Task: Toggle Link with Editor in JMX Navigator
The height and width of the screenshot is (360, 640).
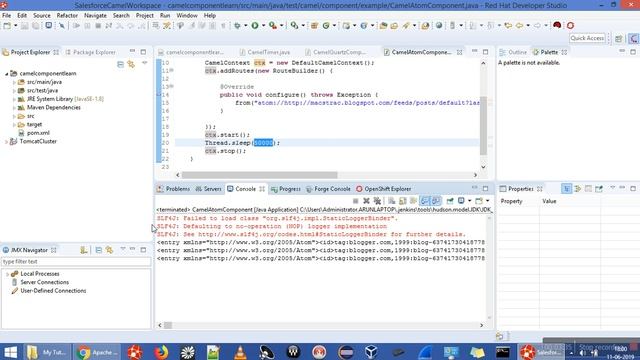Action: pos(109,250)
